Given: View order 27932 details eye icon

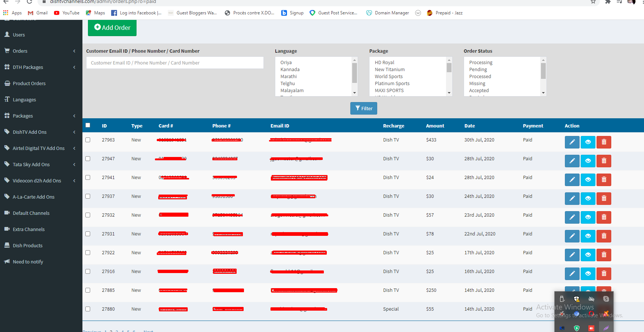Looking at the screenshot, I should [x=588, y=217].
